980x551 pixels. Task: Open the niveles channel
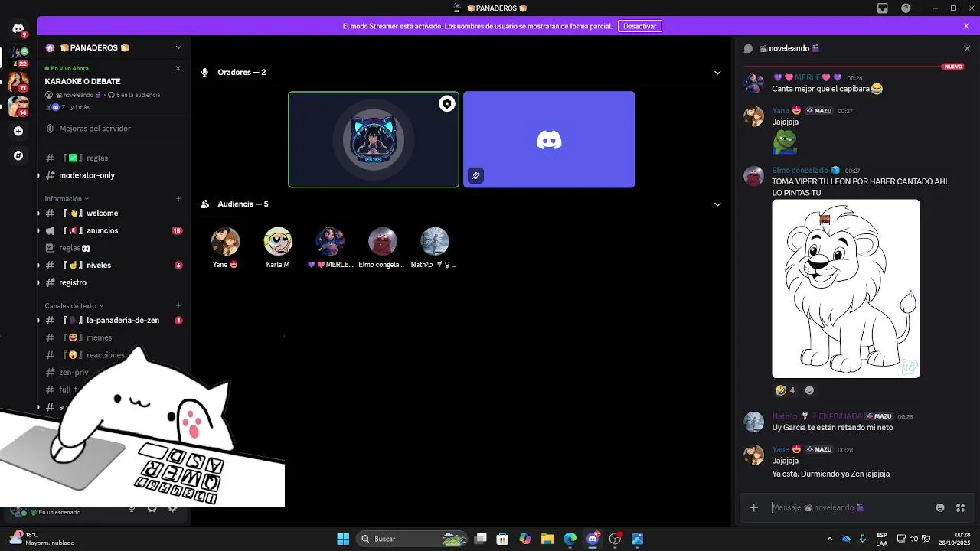99,265
